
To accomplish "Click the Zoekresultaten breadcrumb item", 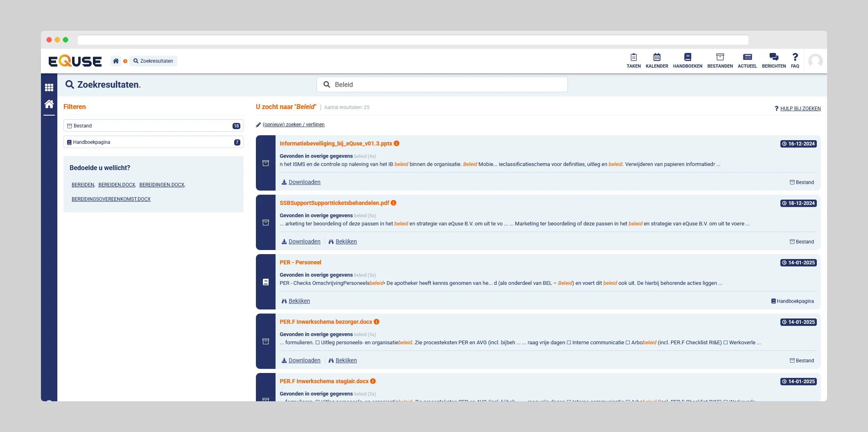I will 154,61.
